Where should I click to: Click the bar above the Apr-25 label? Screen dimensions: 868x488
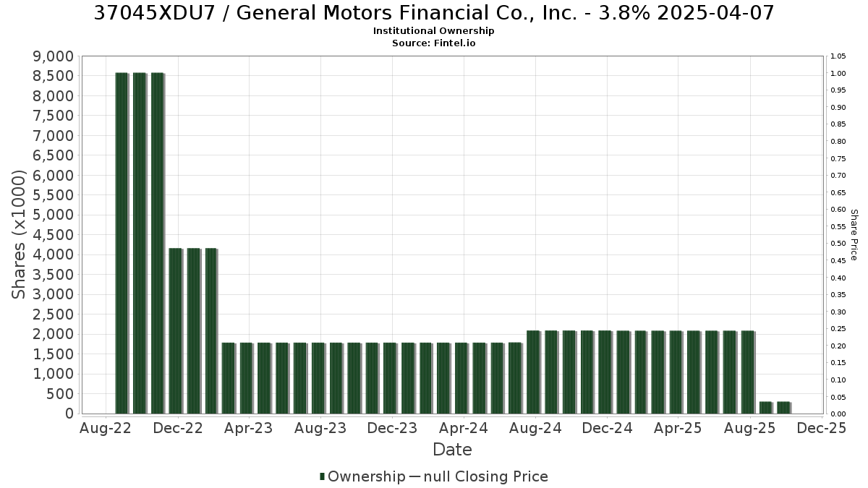(676, 372)
